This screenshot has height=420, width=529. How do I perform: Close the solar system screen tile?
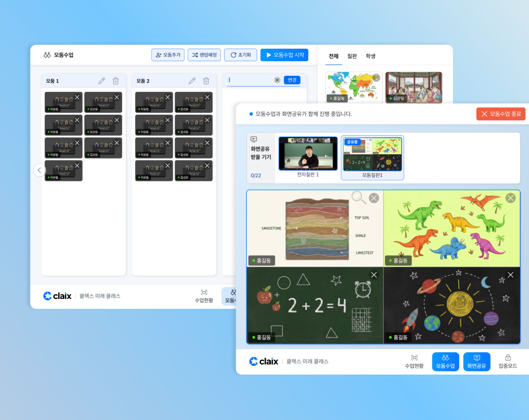pyautogui.click(x=510, y=275)
